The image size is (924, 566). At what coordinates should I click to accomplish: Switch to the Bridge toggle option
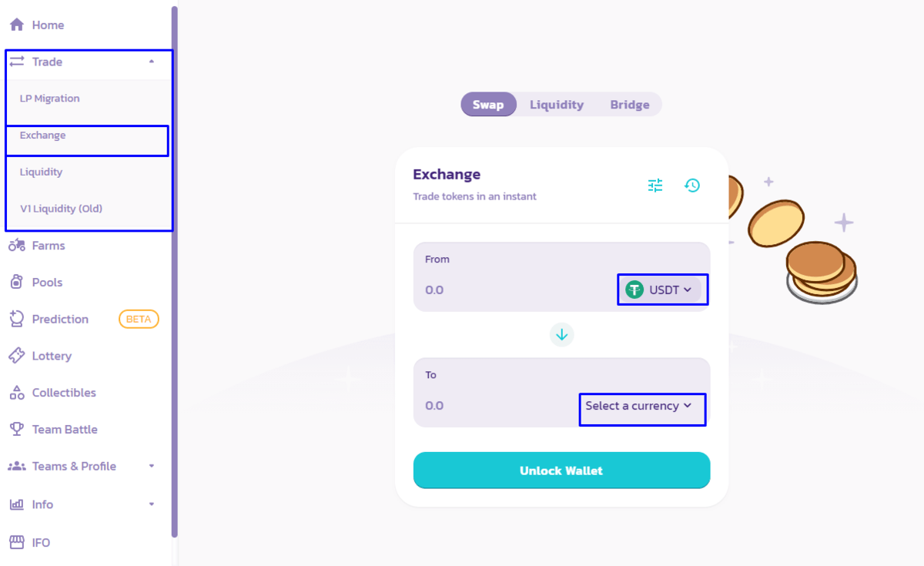[630, 105]
